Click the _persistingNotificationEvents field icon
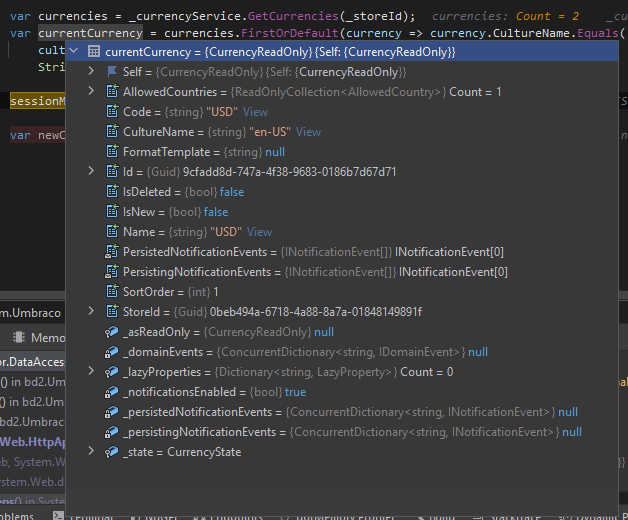 [x=112, y=432]
